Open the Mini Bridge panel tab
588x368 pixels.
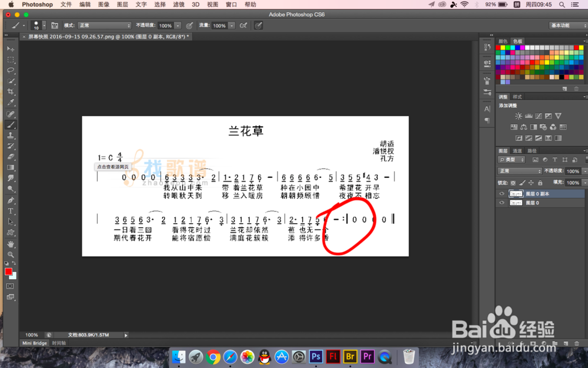(35, 343)
